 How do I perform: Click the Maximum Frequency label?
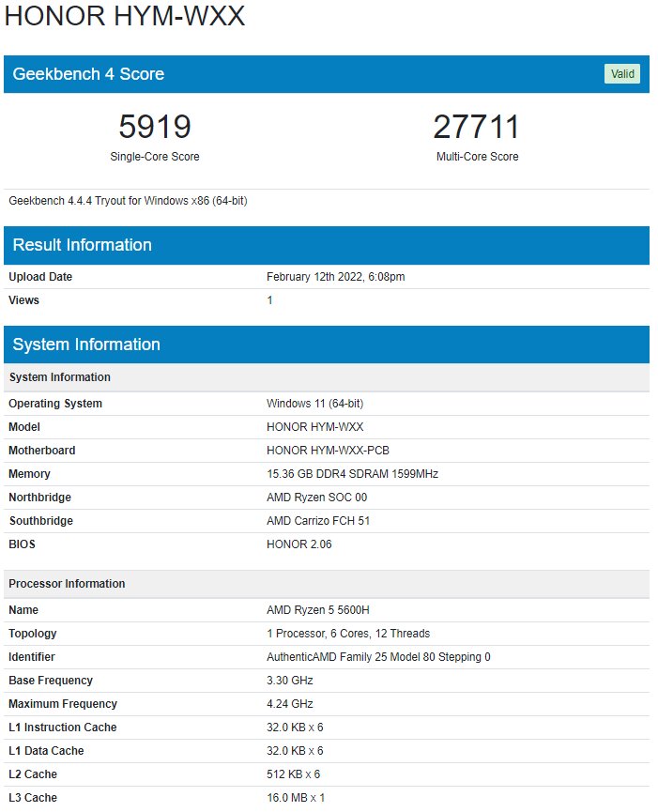click(x=63, y=704)
